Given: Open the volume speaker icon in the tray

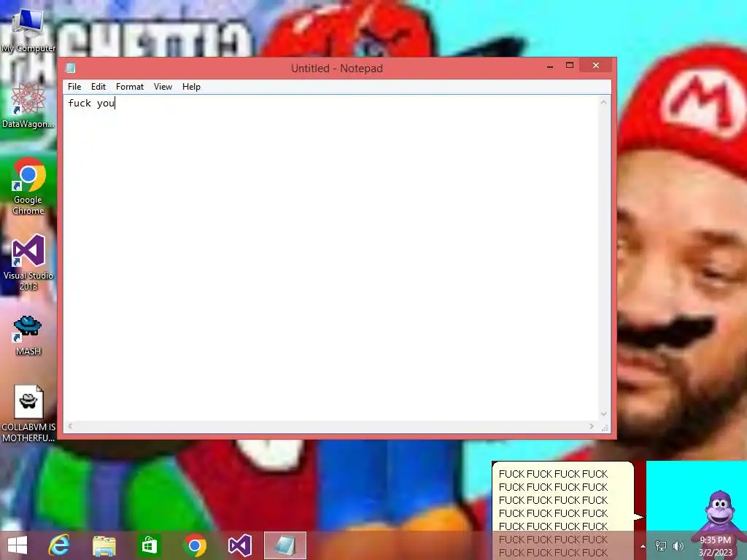Looking at the screenshot, I should (678, 545).
